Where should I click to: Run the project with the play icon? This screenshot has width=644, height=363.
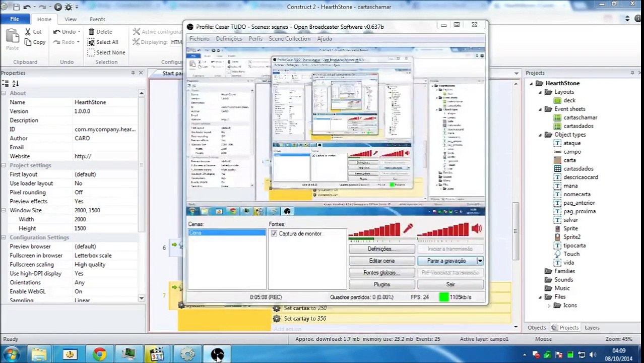[x=58, y=7]
